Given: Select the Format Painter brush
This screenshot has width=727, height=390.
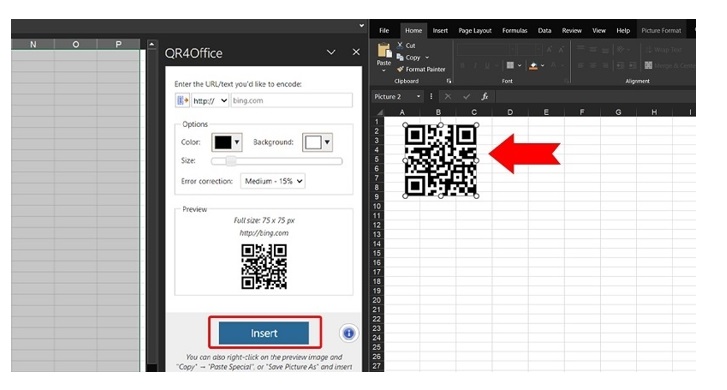Looking at the screenshot, I should (421, 69).
